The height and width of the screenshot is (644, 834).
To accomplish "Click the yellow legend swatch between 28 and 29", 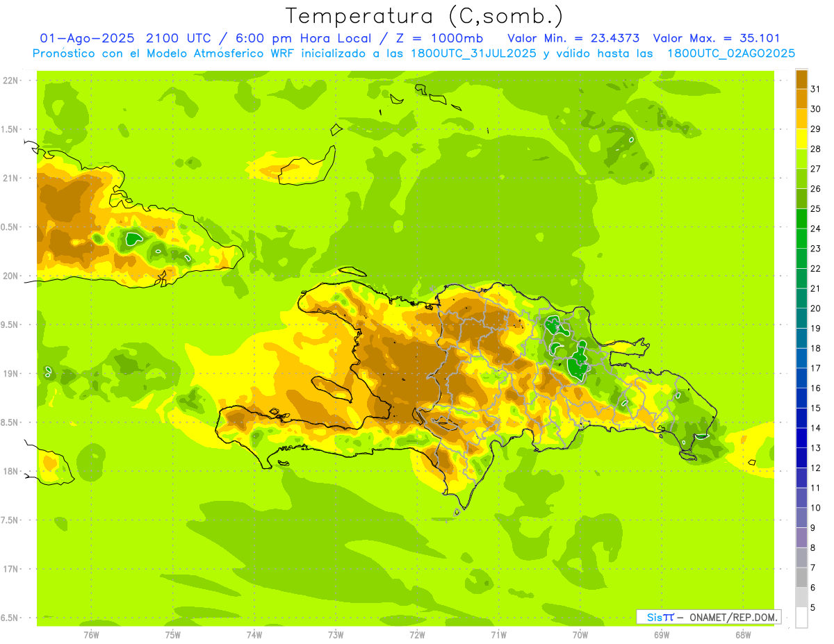I will (x=801, y=139).
